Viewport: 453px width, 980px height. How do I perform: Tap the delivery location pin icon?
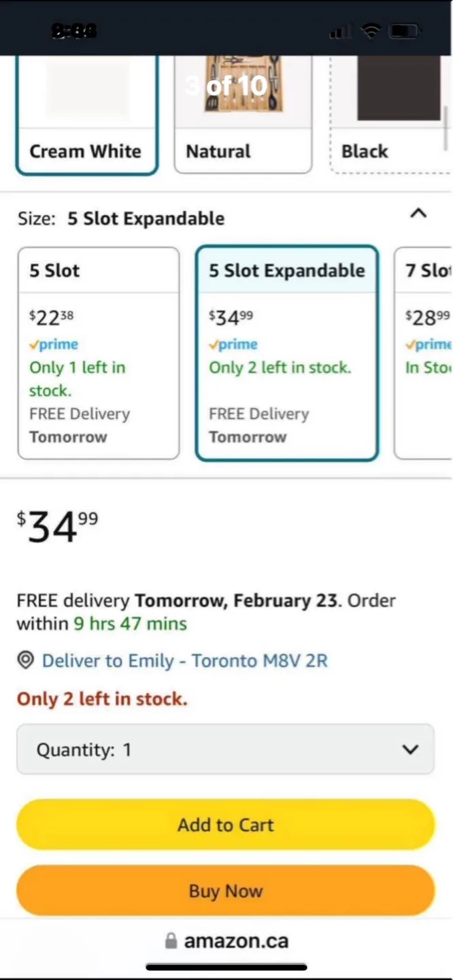pyautogui.click(x=25, y=660)
